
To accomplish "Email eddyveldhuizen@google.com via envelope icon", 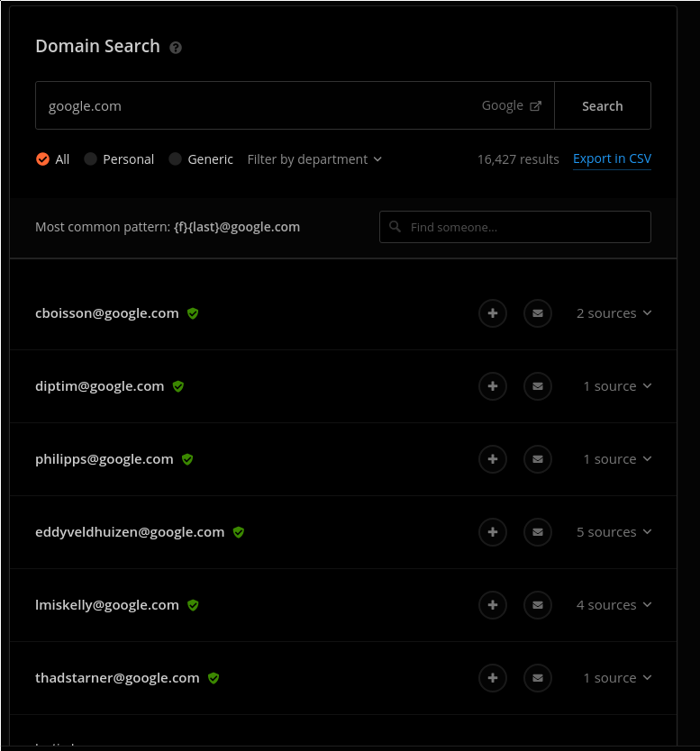I will pos(538,532).
